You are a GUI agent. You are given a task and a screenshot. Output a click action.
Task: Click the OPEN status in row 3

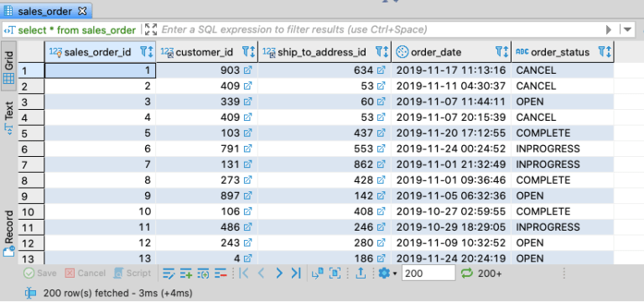530,102
